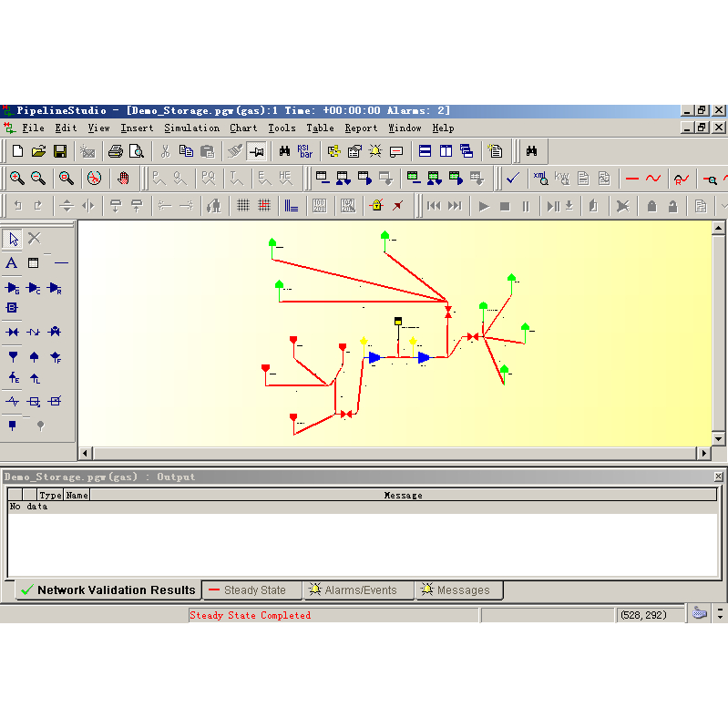Choose the arrow selection pointer tool
This screenshot has height=728, width=728.
[x=13, y=239]
